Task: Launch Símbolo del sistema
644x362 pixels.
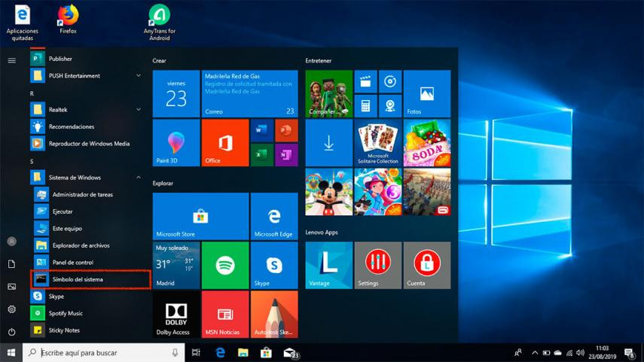Action: 90,279
